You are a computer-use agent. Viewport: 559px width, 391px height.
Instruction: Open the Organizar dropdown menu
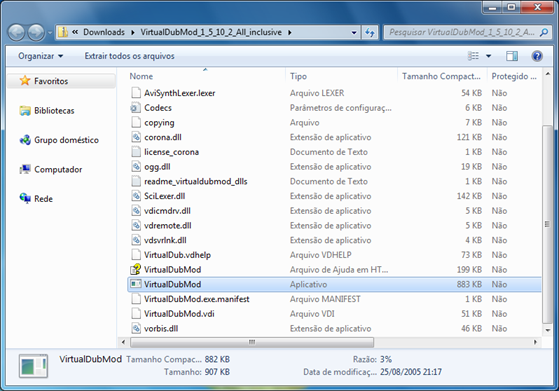[41, 56]
